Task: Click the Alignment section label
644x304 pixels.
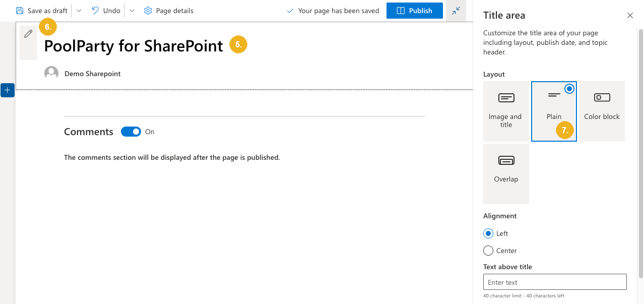Action: pyautogui.click(x=500, y=216)
